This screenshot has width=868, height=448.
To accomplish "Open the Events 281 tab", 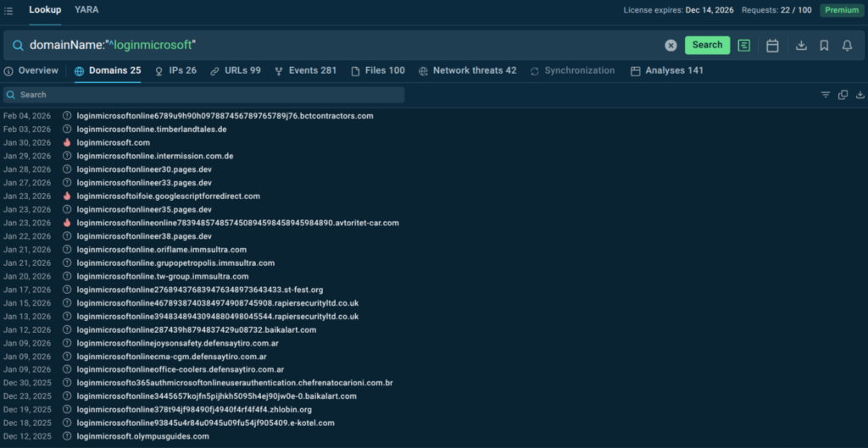I will (x=305, y=71).
